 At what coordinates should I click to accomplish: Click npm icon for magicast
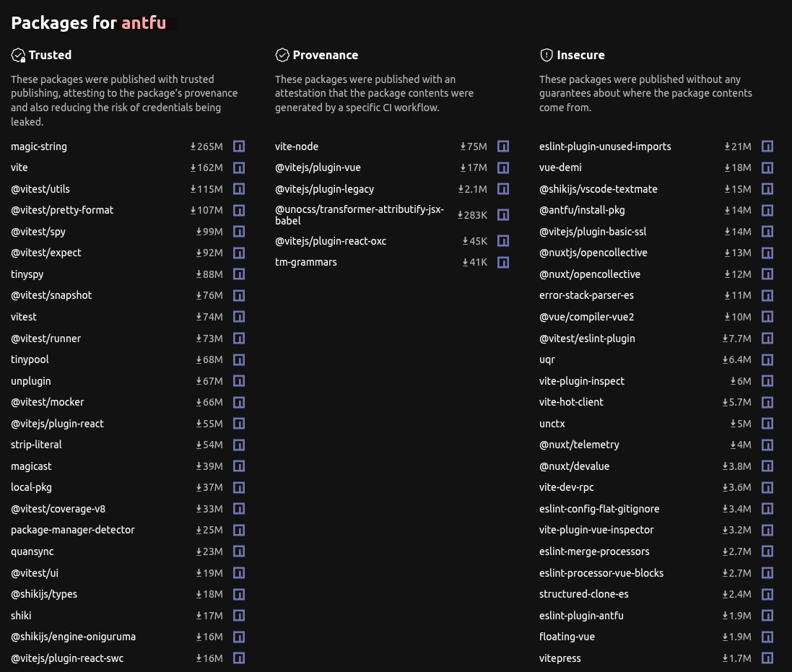click(239, 466)
